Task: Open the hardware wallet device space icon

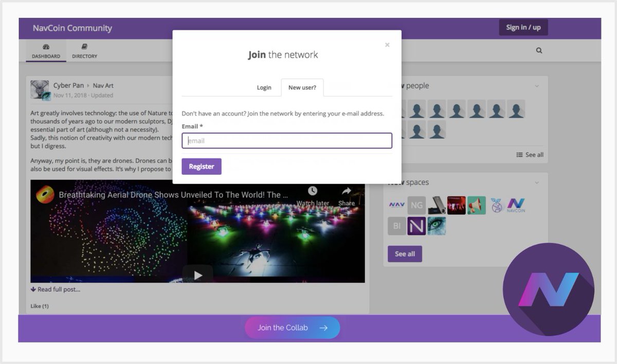Action: (437, 205)
